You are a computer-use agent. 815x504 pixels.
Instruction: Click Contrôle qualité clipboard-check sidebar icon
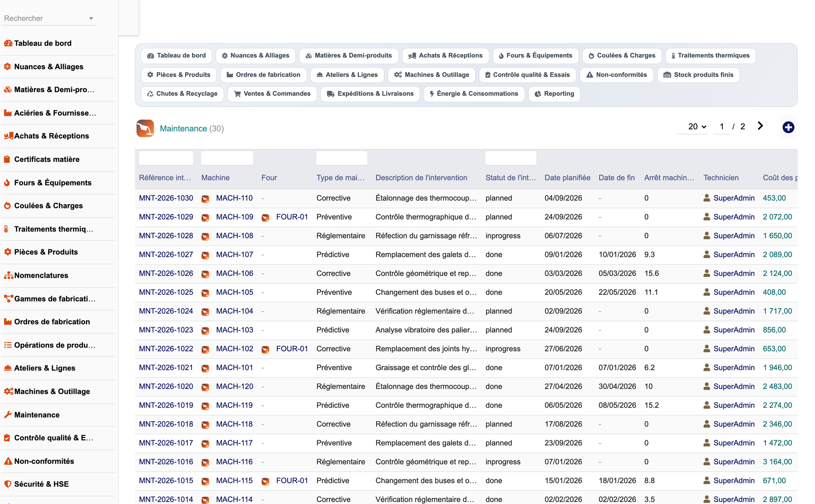pos(7,438)
